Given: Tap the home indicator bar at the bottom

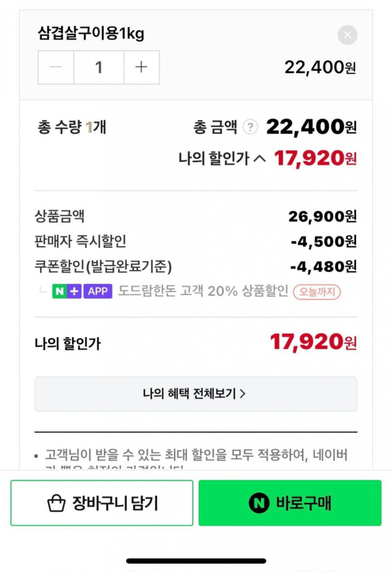Looking at the screenshot, I should [196, 561].
